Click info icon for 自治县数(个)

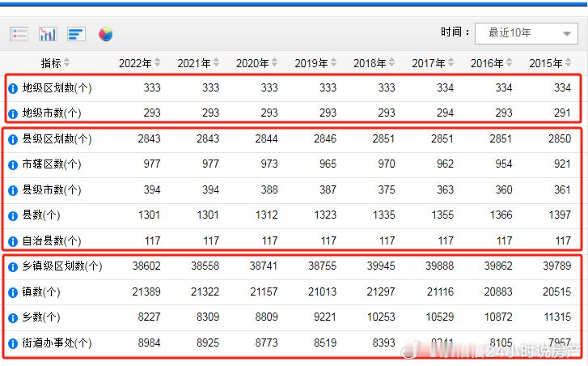[13, 241]
